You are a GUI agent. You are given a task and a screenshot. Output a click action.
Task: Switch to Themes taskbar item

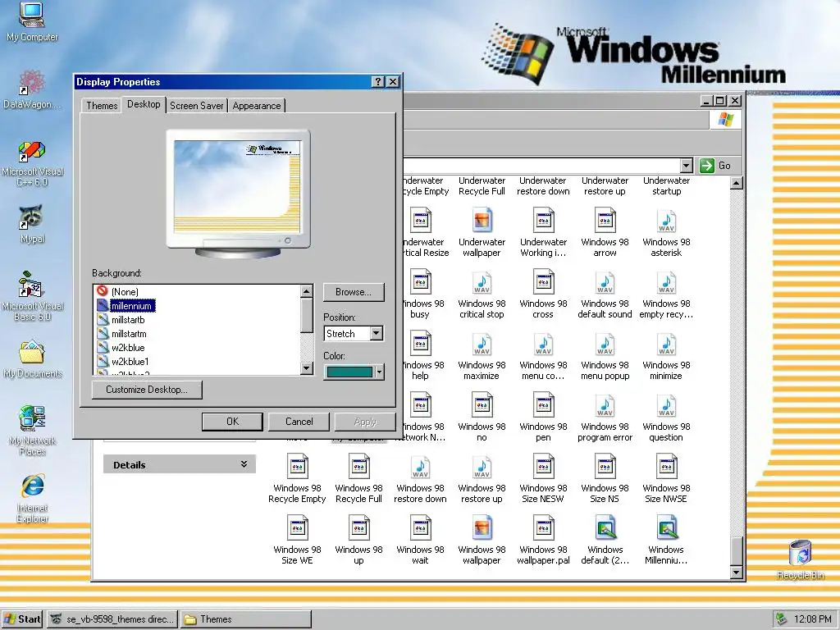click(246, 619)
